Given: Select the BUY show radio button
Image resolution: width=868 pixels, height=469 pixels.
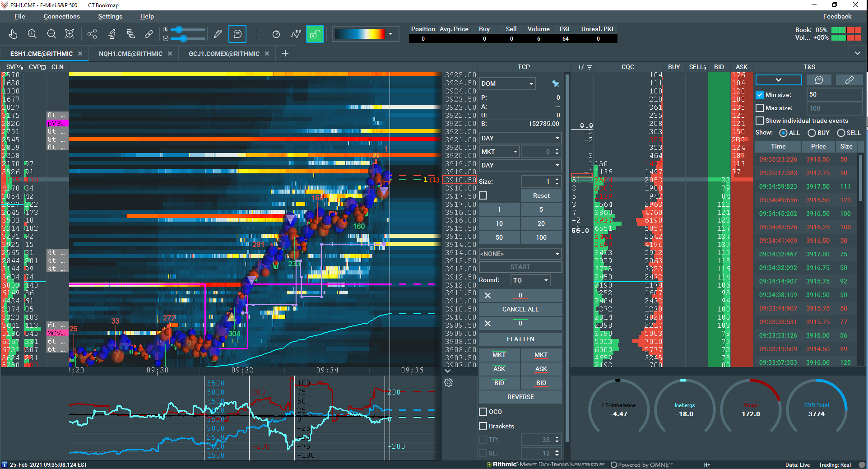Looking at the screenshot, I should click(812, 133).
